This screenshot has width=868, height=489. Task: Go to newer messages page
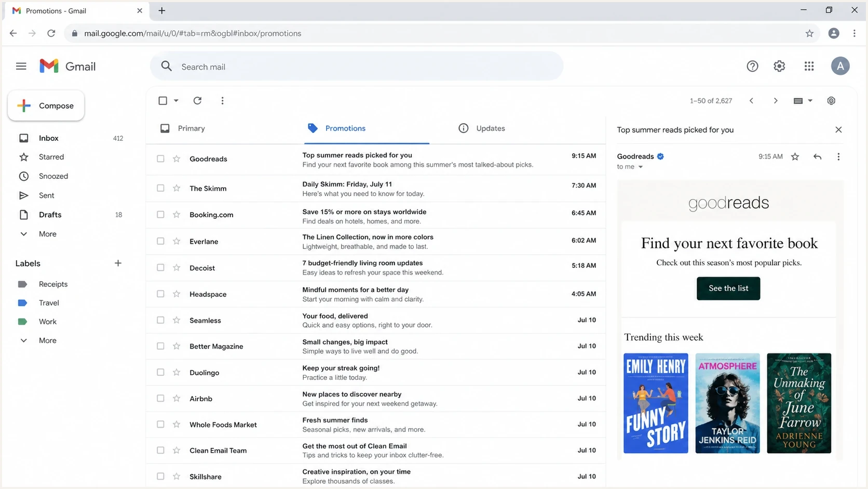[751, 101]
